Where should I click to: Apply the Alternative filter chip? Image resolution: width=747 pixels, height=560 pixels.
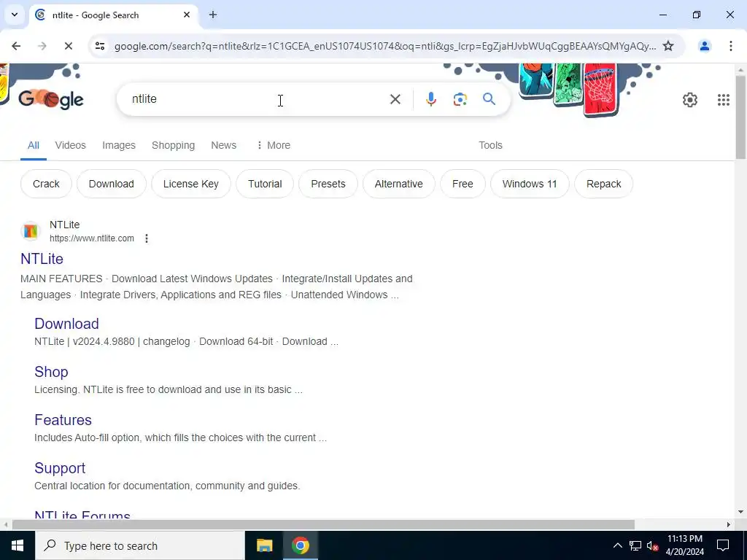point(398,184)
